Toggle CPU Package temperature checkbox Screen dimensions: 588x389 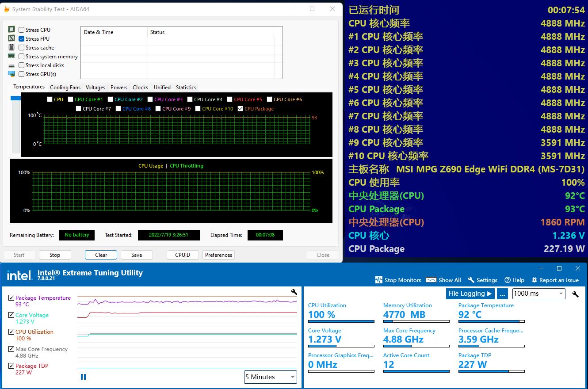pyautogui.click(x=240, y=109)
